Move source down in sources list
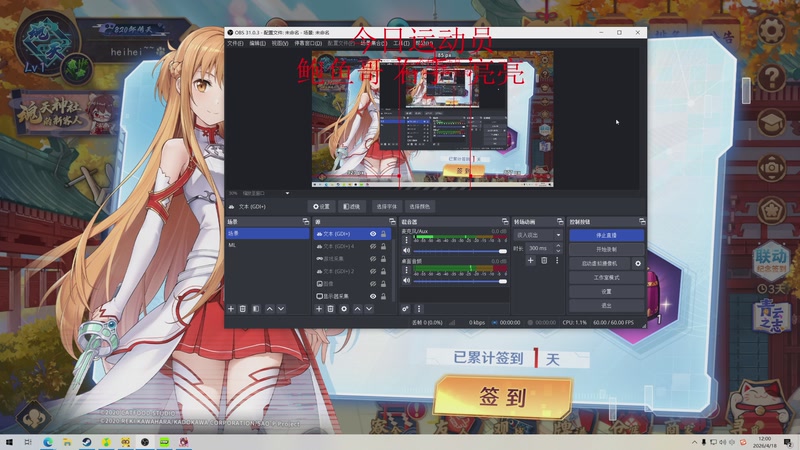 (369, 309)
